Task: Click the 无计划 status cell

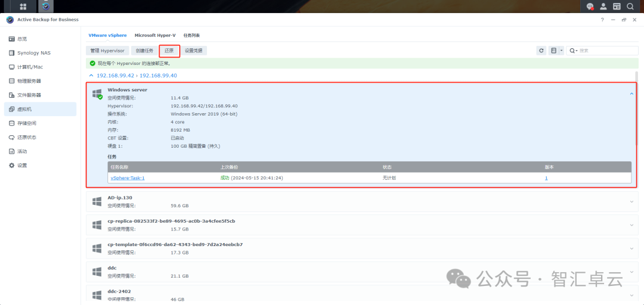Action: (x=389, y=178)
